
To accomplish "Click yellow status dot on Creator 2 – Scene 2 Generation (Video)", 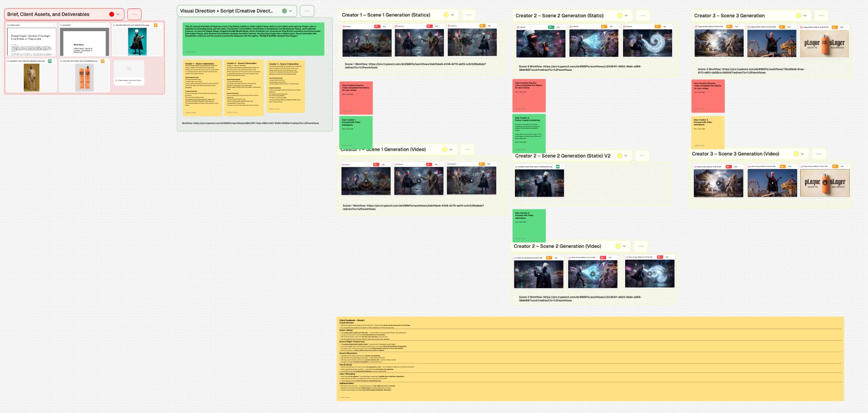I will (618, 246).
